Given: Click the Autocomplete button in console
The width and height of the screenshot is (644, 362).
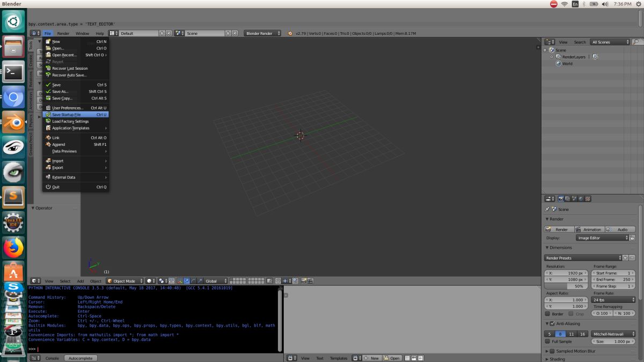Looking at the screenshot, I should click(81, 358).
